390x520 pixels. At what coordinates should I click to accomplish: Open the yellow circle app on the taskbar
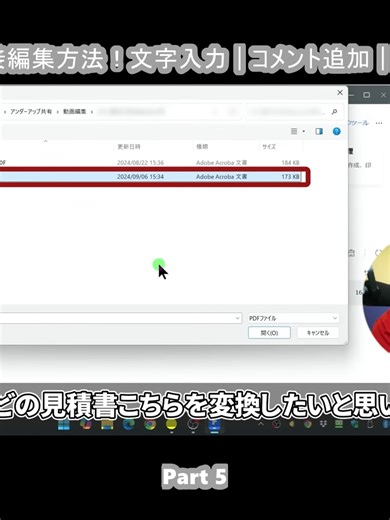click(x=171, y=425)
